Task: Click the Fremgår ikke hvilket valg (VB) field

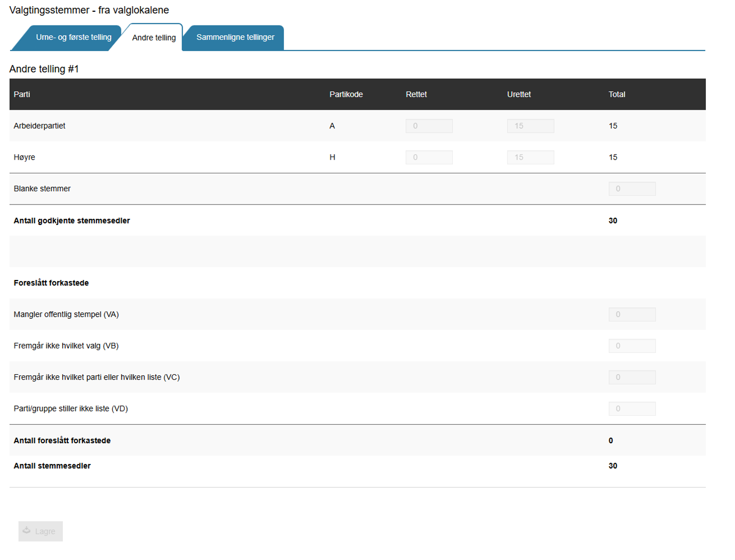Action: coord(632,346)
